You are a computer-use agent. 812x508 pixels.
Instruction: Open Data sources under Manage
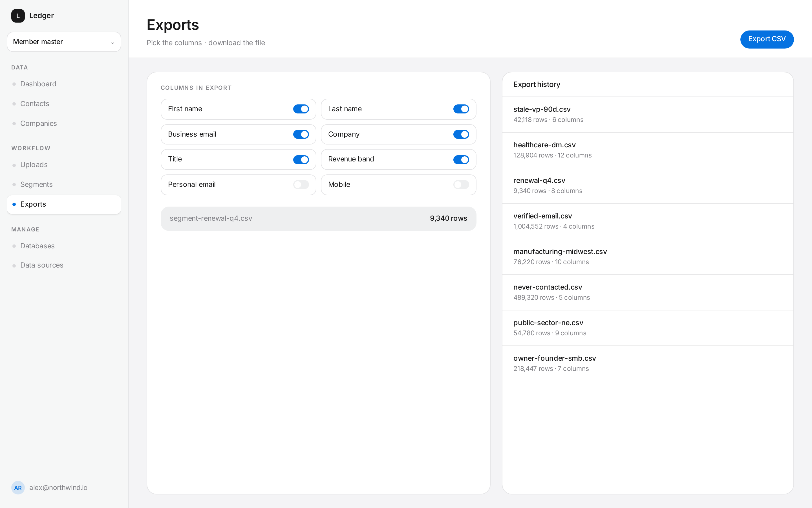tap(64, 265)
